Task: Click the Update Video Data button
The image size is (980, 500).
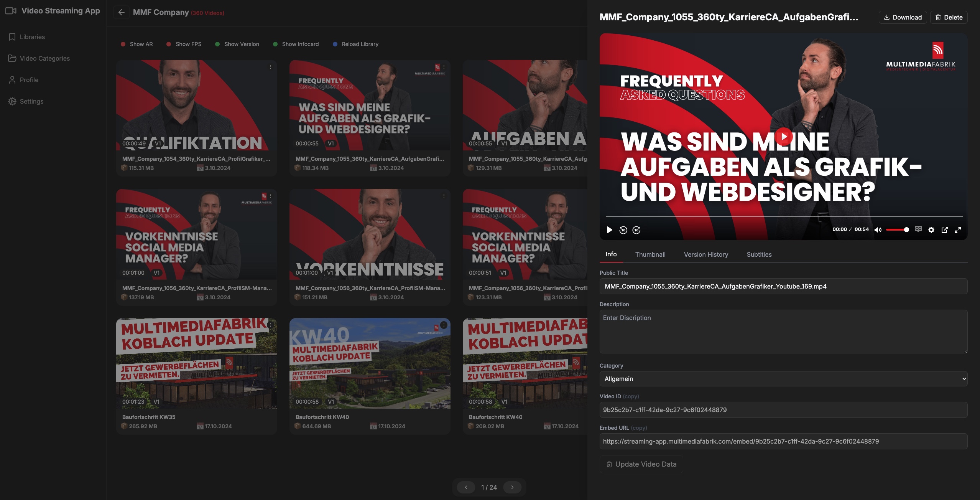Action: point(641,464)
